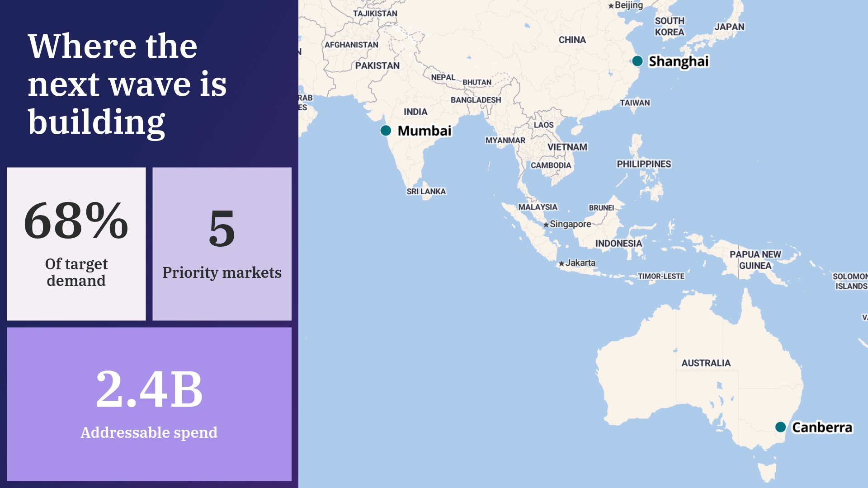Click the Canberra city label

click(822, 427)
